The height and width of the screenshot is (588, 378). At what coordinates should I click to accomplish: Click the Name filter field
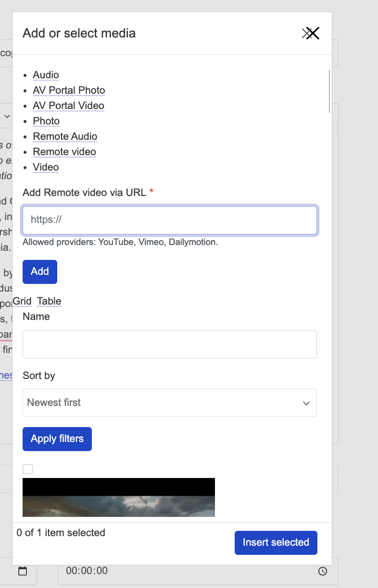[169, 344]
